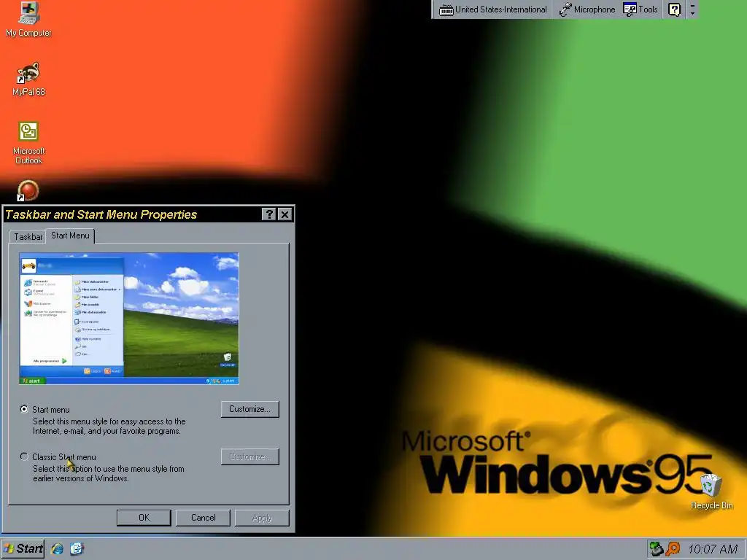Viewport: 747px width, 560px height.
Task: Open the Microsoft Outlook desktop icon
Action: [28, 143]
